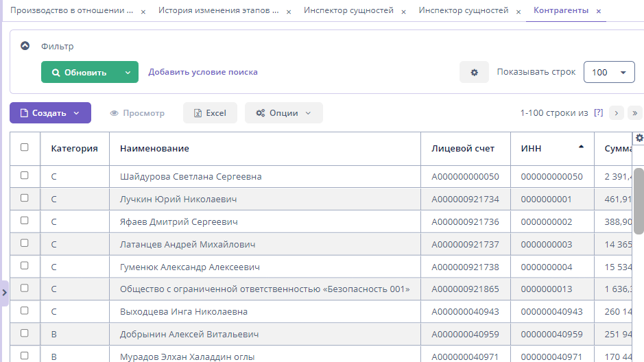Open table column settings gear

(639, 138)
